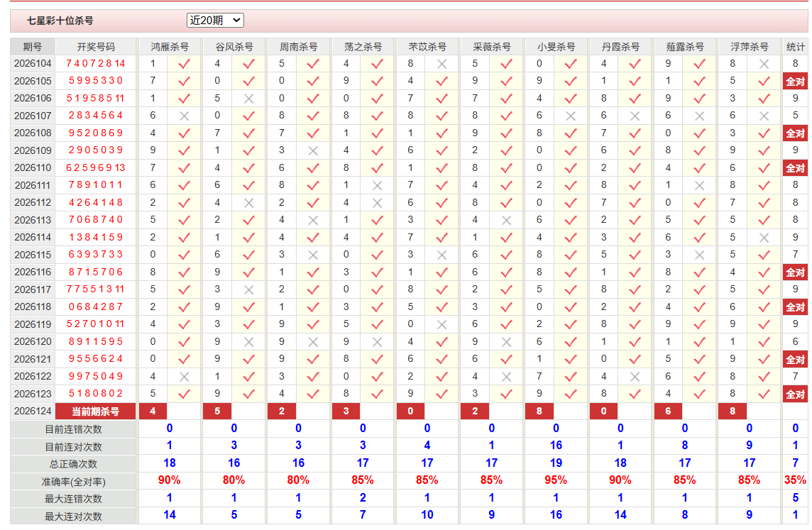Image resolution: width=812 pixels, height=530 pixels.
Task: Click the 期号 column header
Action: [33, 47]
